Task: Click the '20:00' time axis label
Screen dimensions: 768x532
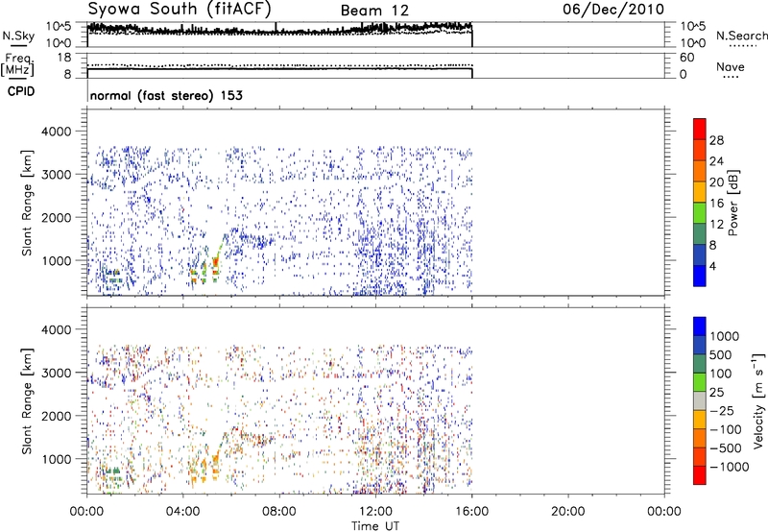Action: (568, 512)
